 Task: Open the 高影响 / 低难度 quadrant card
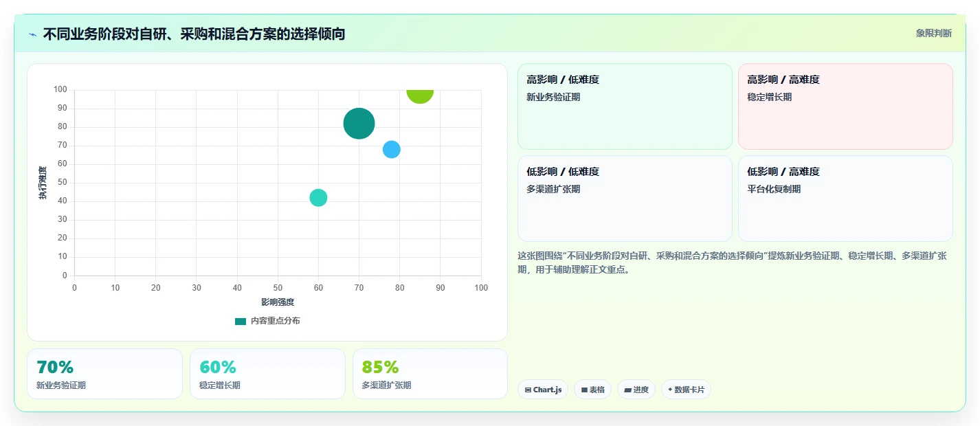625,106
